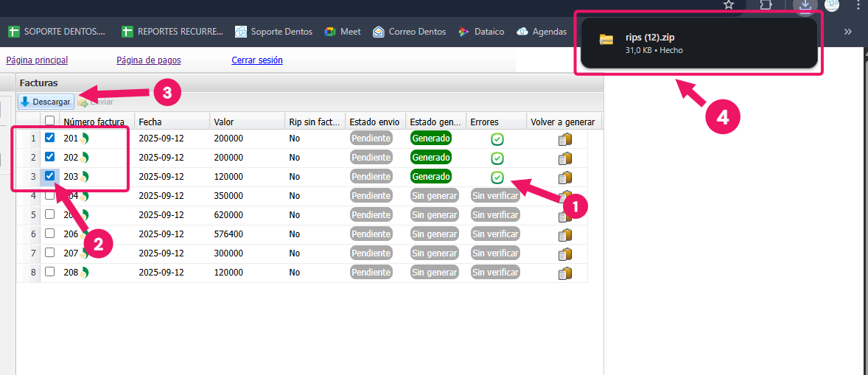Click the Sin verificar badge for invoice 206
The height and width of the screenshot is (375, 868).
pyautogui.click(x=495, y=234)
